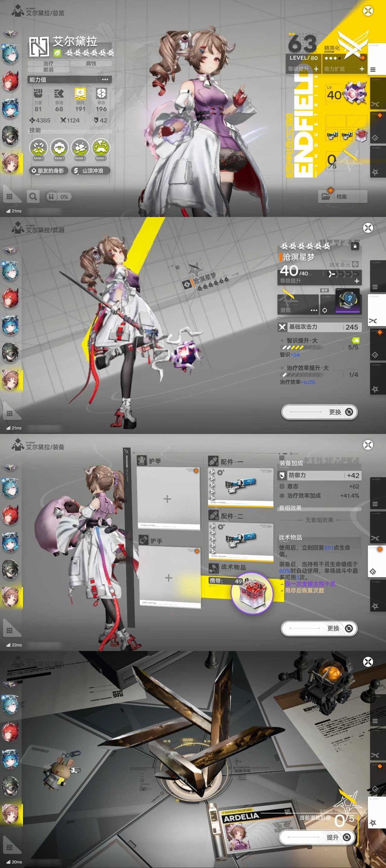Toggle the 0% pill beside the magnifier
Image resolution: width=386 pixels, height=868 pixels.
click(x=58, y=197)
